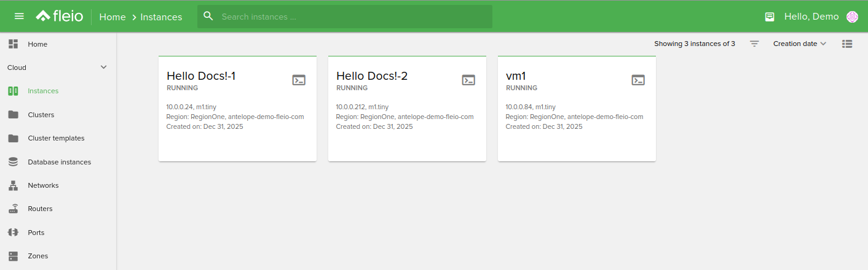Open the Hello Docs!-1 instance title
868x270 pixels.
pos(201,76)
